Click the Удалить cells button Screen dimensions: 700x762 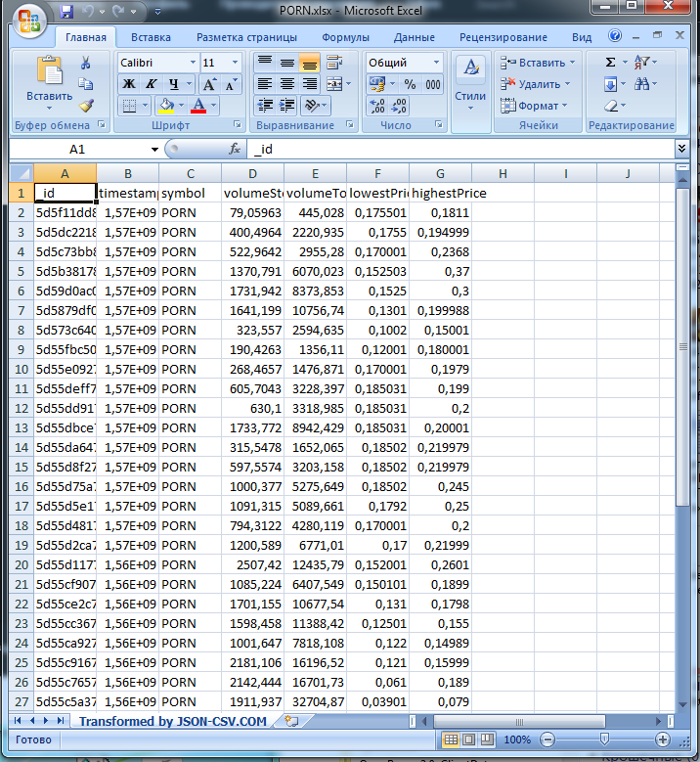(x=533, y=84)
